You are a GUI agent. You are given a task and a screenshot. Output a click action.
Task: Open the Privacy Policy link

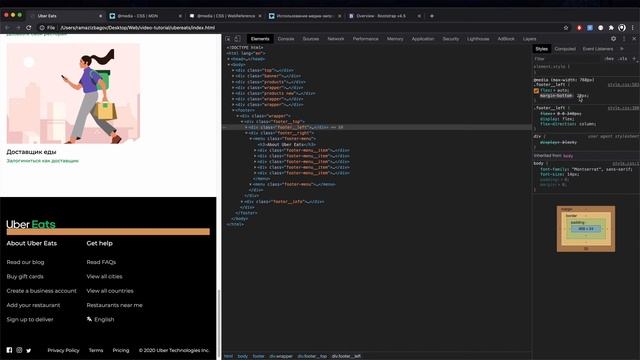(x=63, y=350)
